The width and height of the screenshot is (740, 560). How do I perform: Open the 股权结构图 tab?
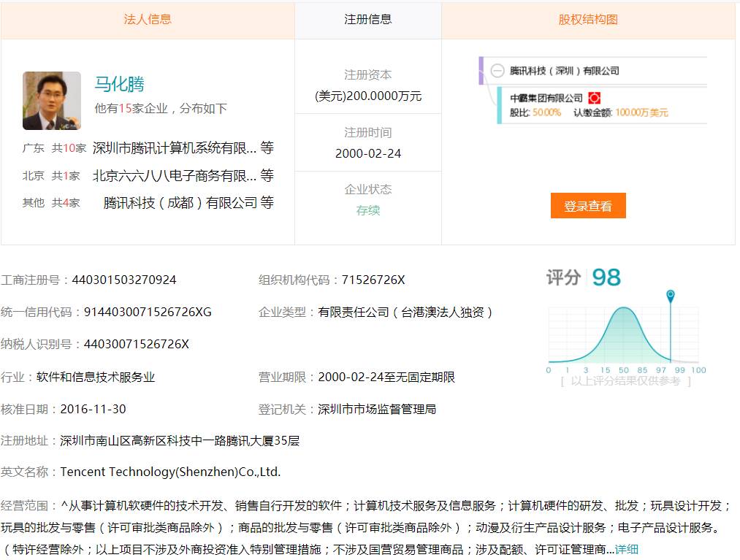click(x=588, y=19)
